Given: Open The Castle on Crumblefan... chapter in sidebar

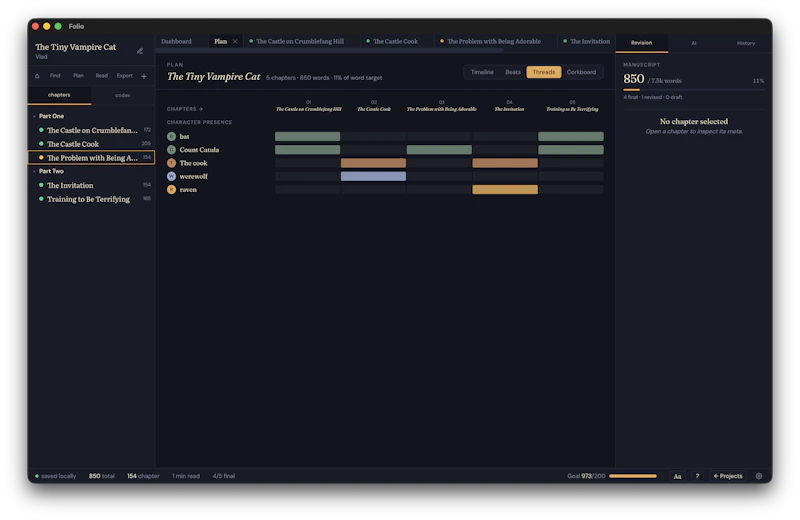Looking at the screenshot, I should click(x=91, y=130).
